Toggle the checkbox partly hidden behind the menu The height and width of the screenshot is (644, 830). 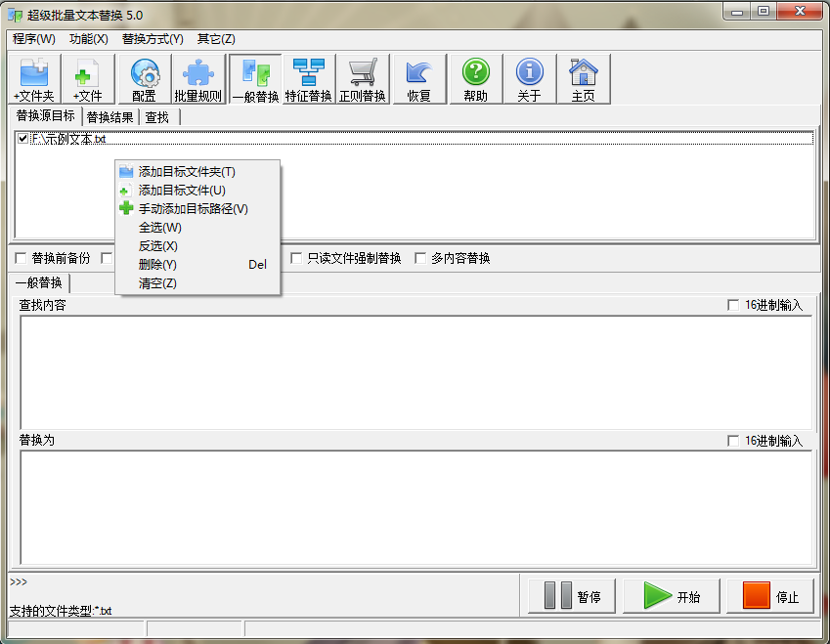coord(107,258)
